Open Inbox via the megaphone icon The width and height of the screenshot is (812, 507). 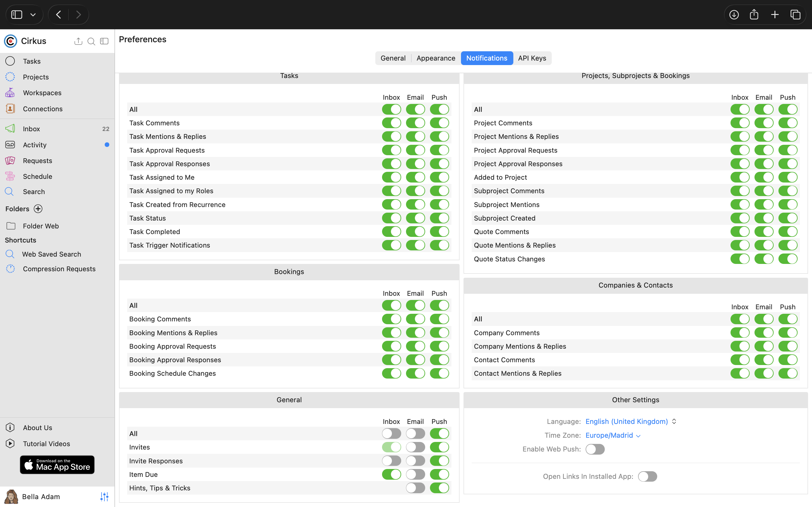pos(10,129)
